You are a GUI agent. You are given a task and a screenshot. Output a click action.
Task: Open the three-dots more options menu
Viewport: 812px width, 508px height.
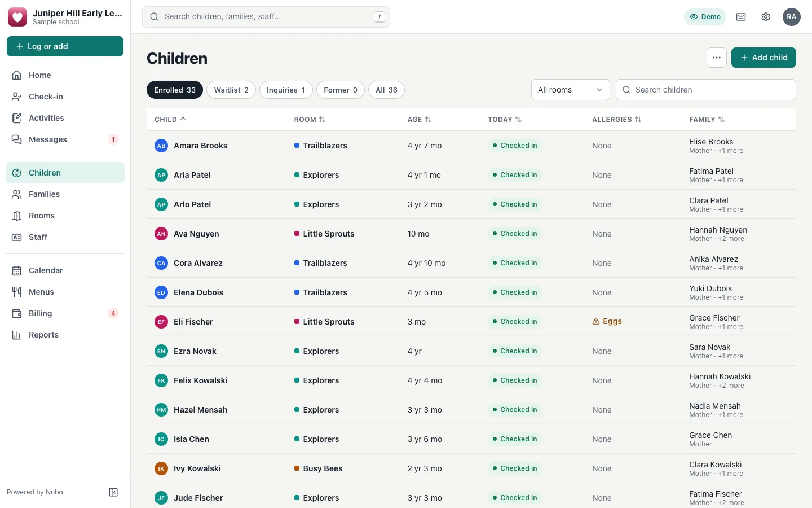coord(717,58)
